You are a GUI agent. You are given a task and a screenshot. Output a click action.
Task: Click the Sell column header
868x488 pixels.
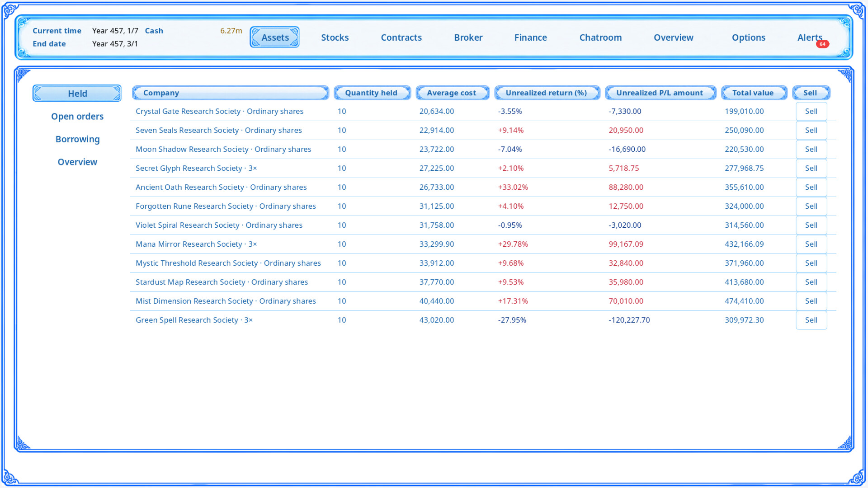coord(811,93)
